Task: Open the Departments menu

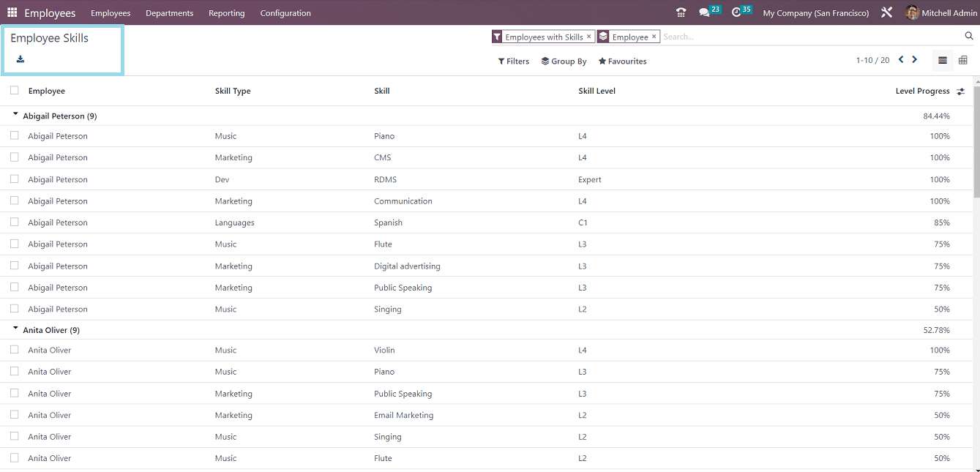Action: pos(170,13)
